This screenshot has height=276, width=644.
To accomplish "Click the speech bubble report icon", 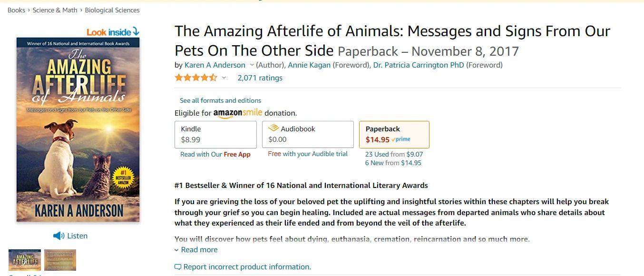I will 178,267.
